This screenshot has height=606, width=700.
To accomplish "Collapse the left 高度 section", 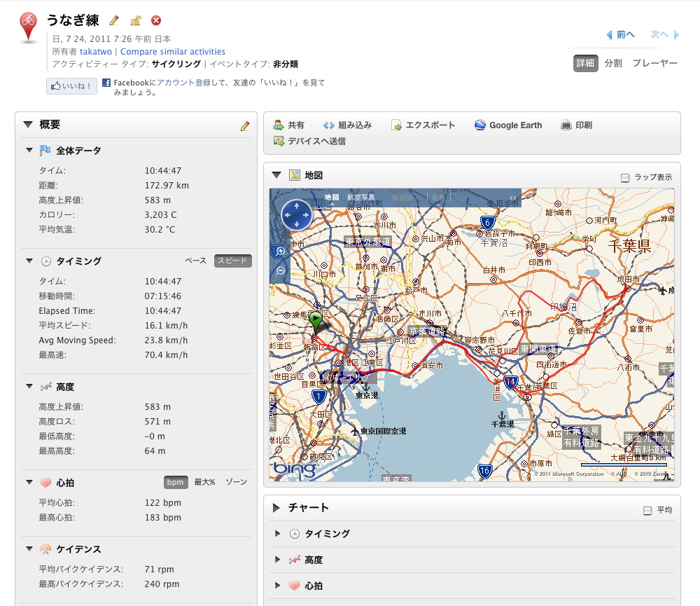I will 29,387.
